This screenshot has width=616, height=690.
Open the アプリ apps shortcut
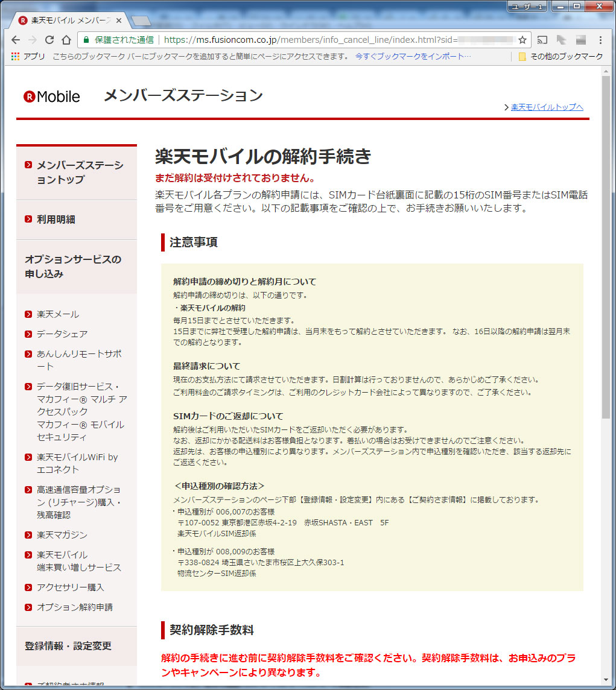pos(28,56)
